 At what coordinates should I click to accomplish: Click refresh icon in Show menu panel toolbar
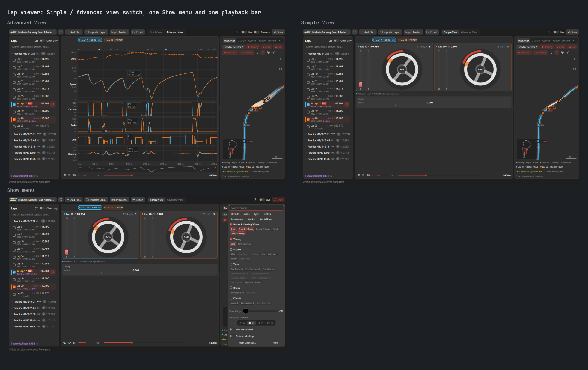61,200
